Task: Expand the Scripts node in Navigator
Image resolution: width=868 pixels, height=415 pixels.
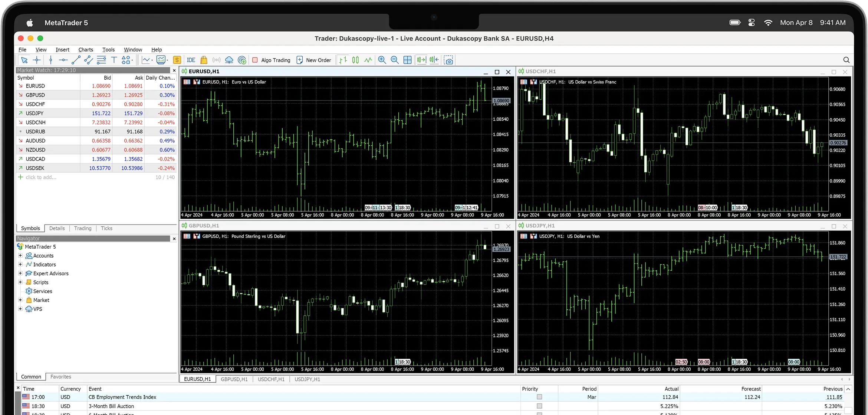Action: click(20, 282)
